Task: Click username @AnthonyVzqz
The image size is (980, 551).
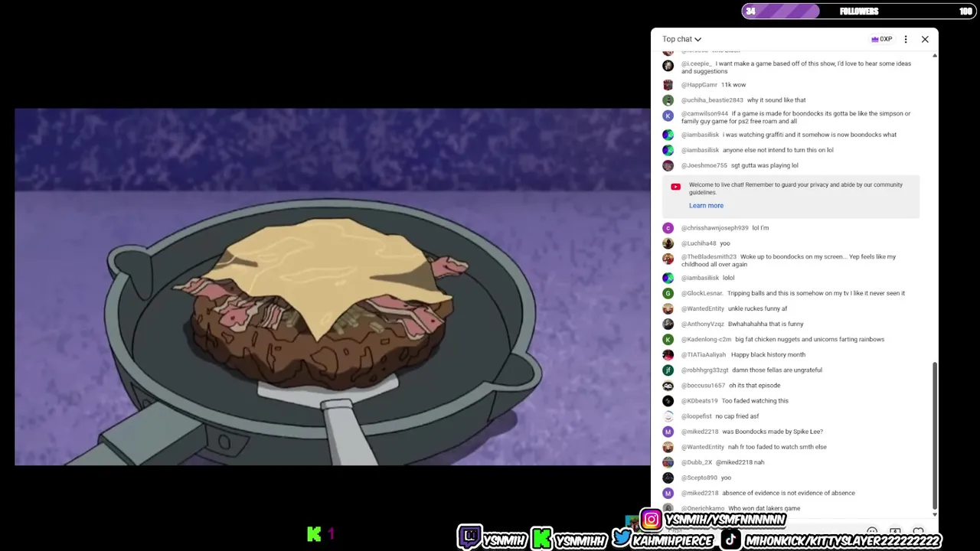Action: tap(703, 324)
